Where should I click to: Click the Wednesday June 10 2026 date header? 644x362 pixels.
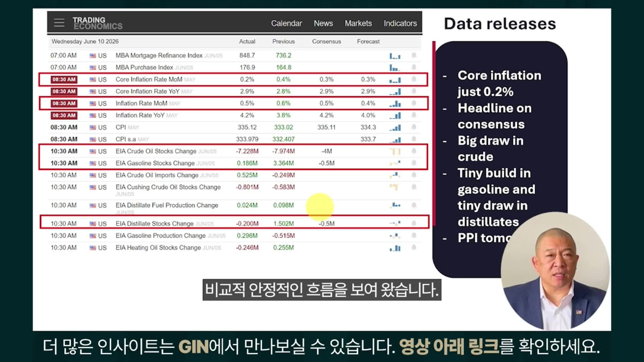coord(85,42)
